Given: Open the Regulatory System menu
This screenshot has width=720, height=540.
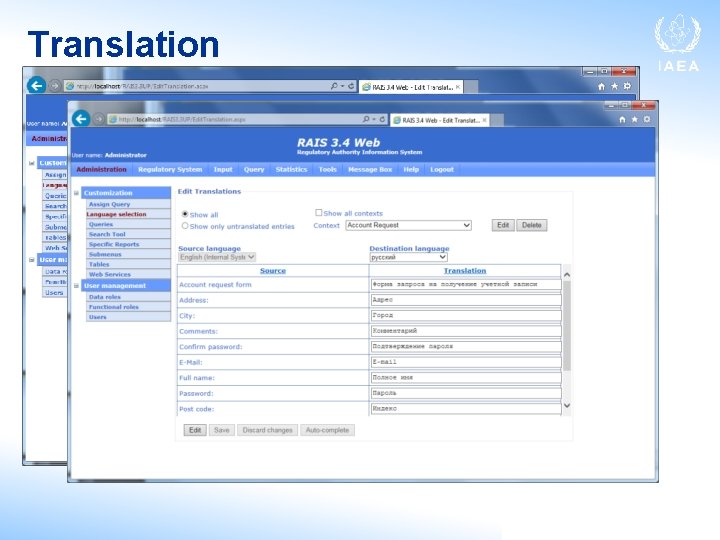Looking at the screenshot, I should coord(170,169).
